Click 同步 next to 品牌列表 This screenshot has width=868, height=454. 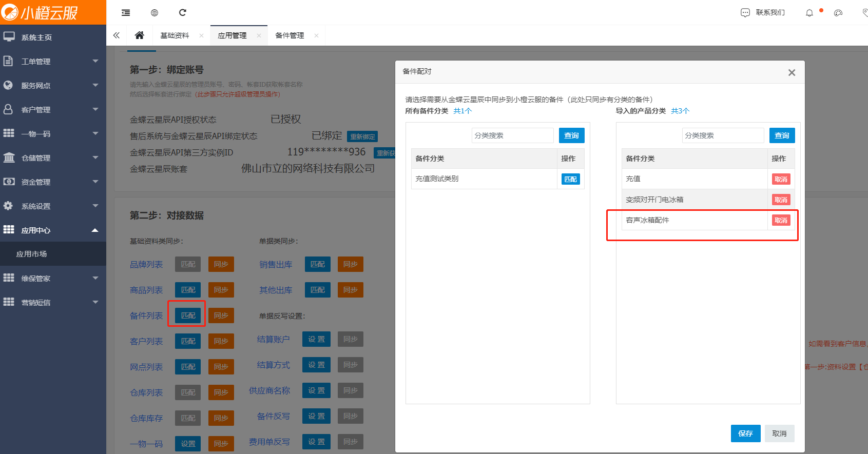pyautogui.click(x=221, y=264)
